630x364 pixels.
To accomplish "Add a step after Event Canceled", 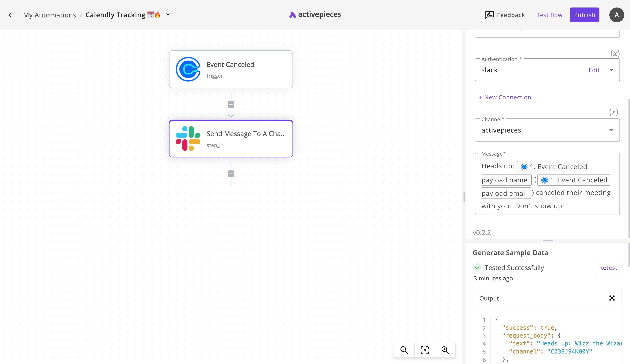I will point(231,105).
